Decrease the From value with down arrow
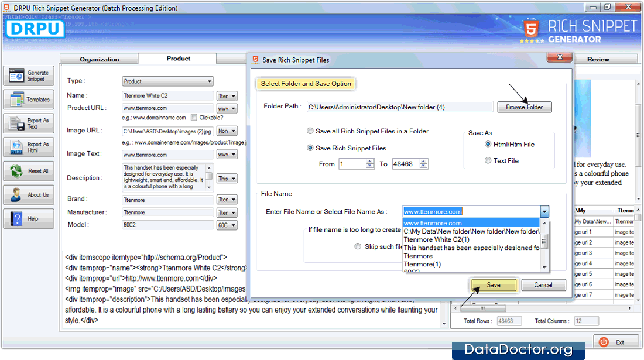644x360 pixels. click(369, 166)
